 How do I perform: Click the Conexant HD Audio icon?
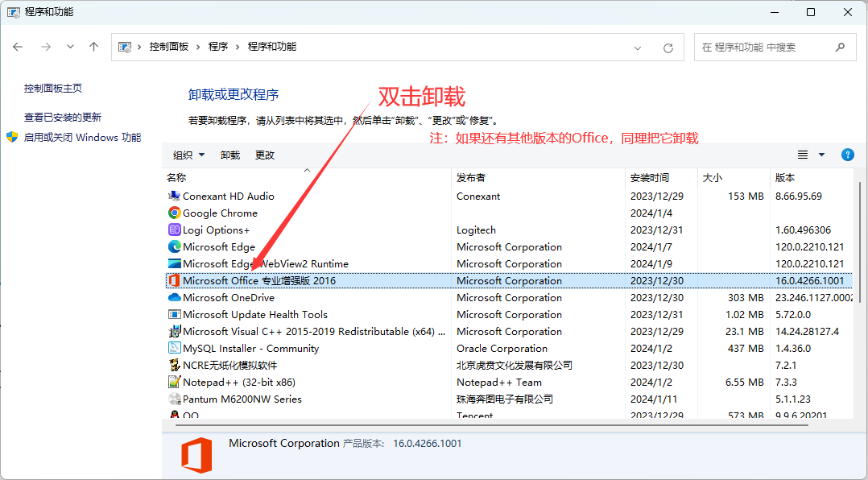coord(175,196)
